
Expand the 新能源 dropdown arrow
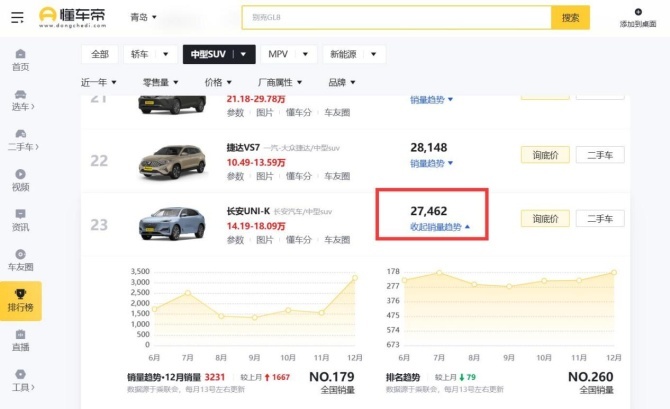tap(374, 54)
